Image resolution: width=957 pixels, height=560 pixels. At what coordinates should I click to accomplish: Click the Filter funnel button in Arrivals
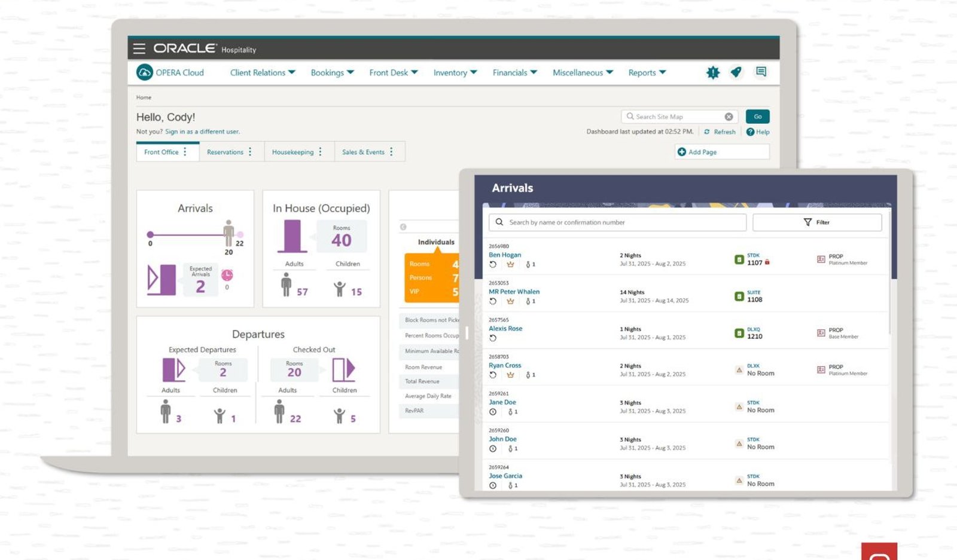point(817,222)
